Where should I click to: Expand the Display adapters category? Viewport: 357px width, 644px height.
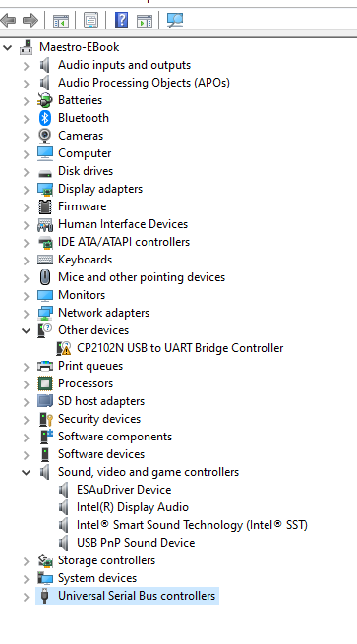pyautogui.click(x=27, y=190)
